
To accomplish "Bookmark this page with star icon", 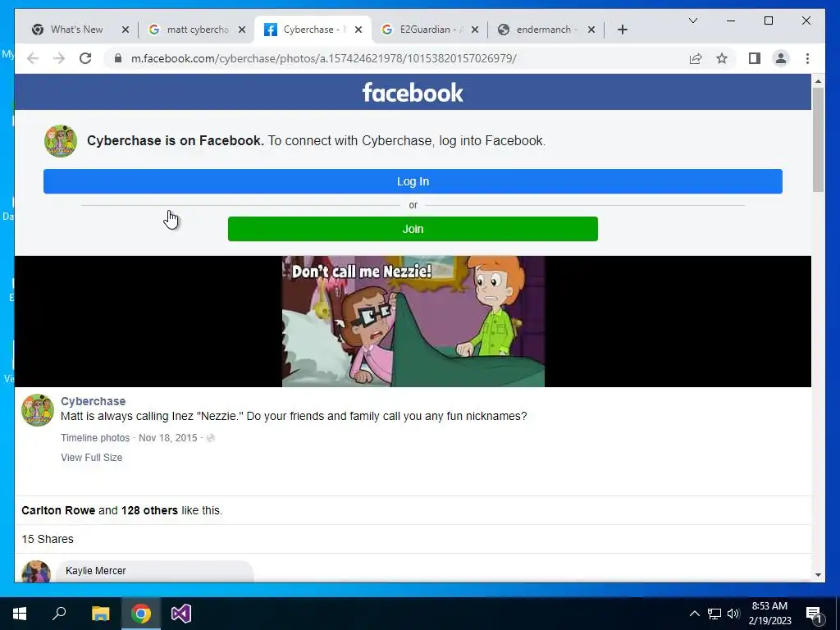I will coord(722,58).
